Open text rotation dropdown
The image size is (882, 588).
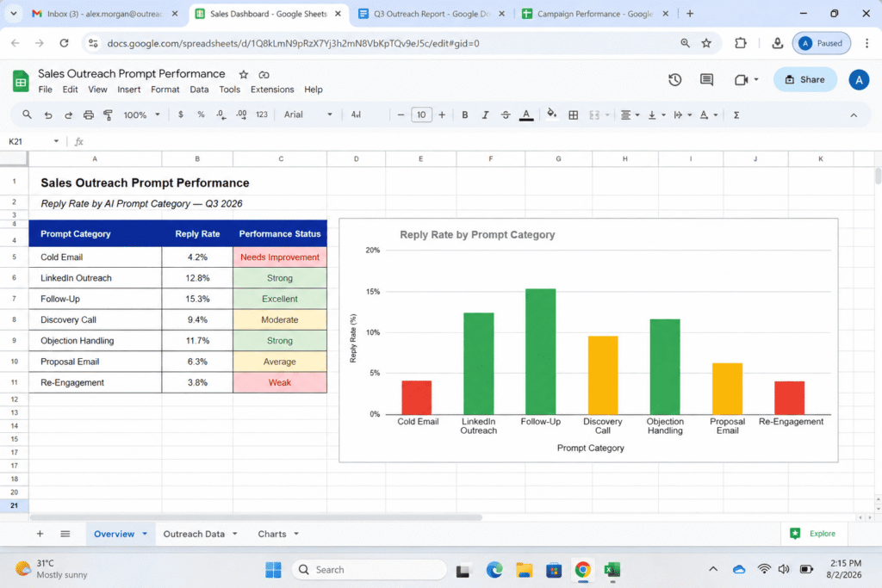(x=709, y=115)
